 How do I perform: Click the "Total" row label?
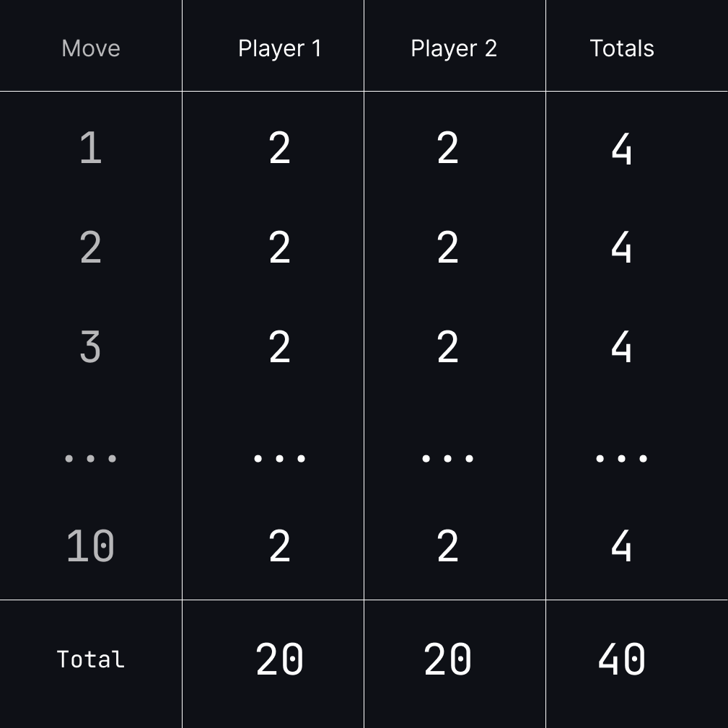tap(91, 659)
